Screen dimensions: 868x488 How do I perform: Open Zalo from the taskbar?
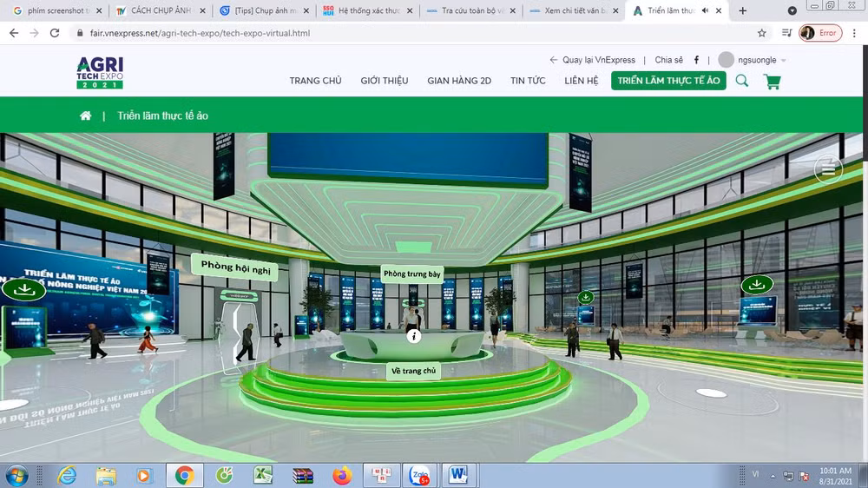point(419,475)
